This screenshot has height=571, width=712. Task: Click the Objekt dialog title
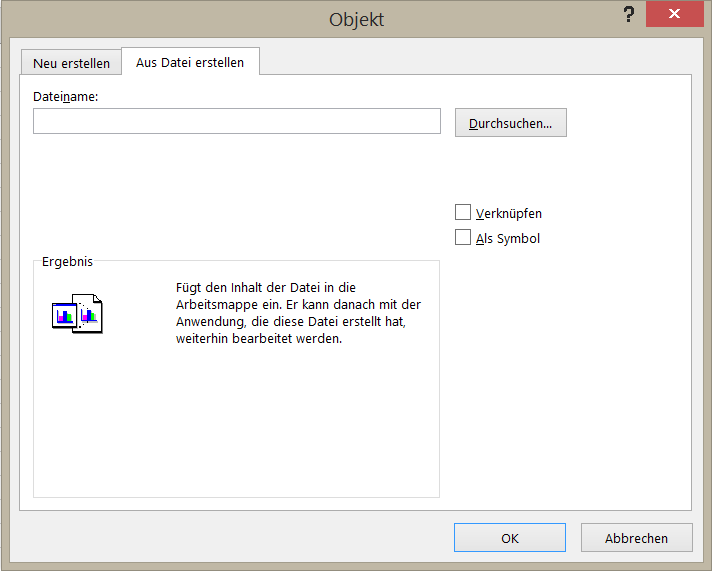coord(356,20)
